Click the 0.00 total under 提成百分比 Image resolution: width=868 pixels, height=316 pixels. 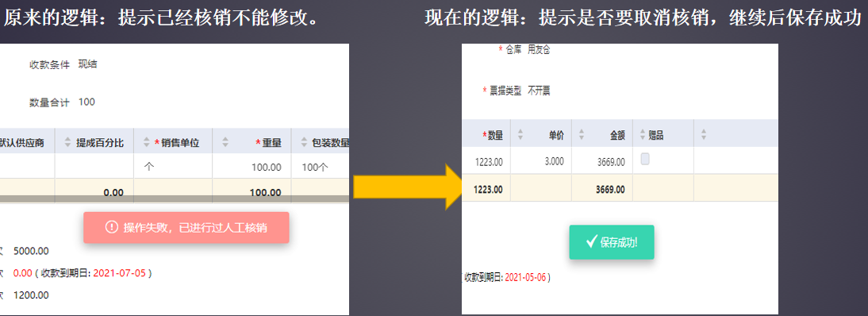pyautogui.click(x=113, y=192)
